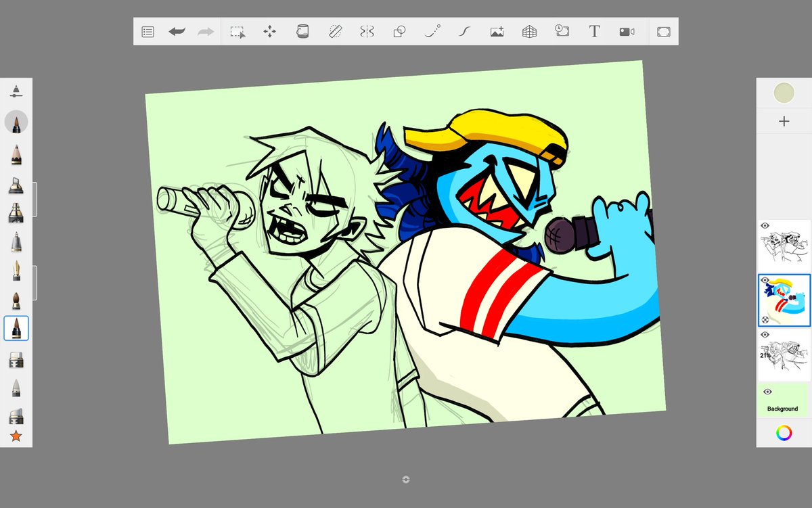Import an image with the Add Image icon
This screenshot has height=508, width=812.
[497, 31]
